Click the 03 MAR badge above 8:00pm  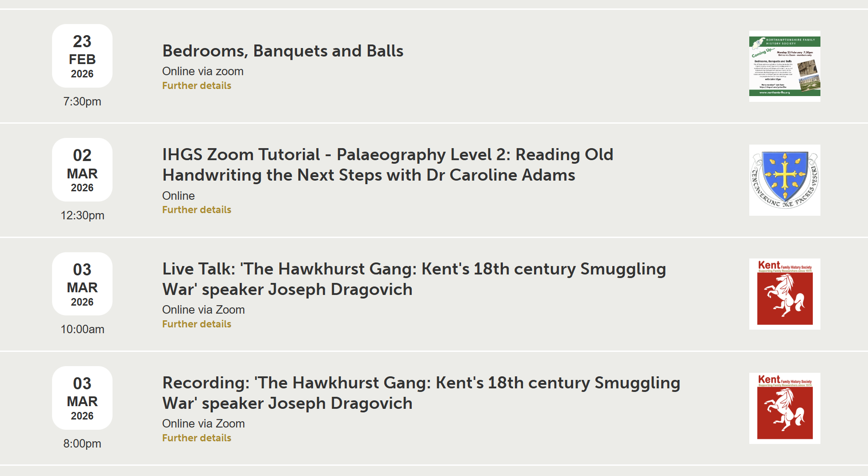click(82, 398)
